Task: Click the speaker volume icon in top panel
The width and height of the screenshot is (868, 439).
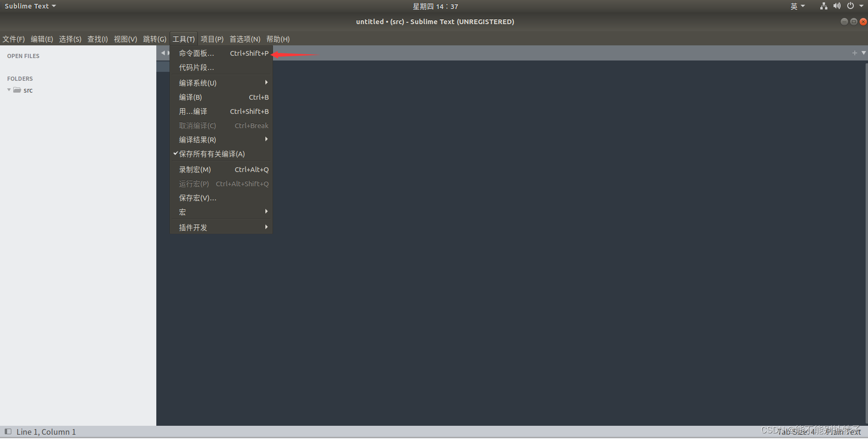Action: click(837, 6)
